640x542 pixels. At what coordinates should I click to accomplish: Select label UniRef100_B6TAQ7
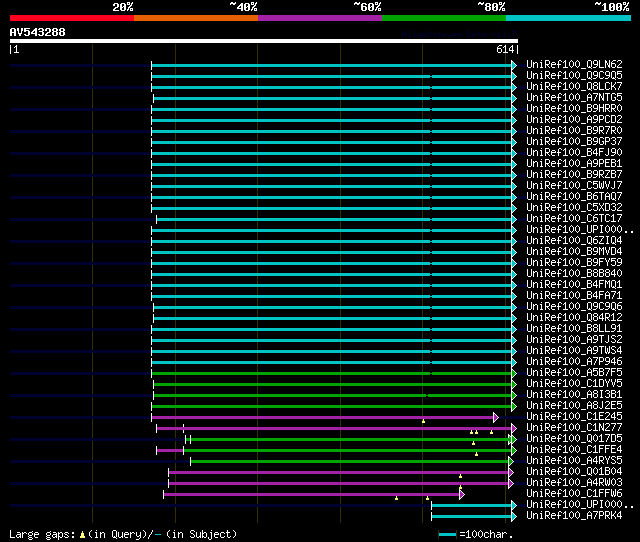(574, 197)
